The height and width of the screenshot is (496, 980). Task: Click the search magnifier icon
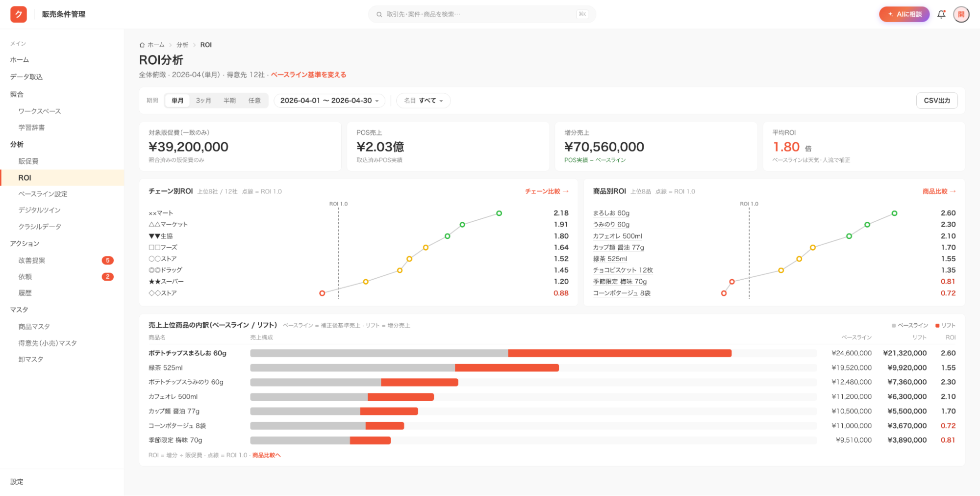pyautogui.click(x=379, y=14)
